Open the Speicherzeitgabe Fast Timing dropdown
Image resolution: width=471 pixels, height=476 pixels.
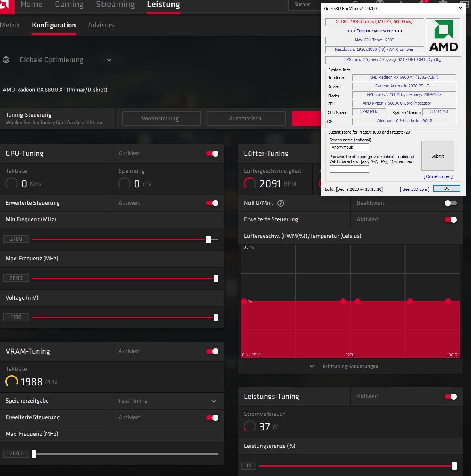[168, 401]
